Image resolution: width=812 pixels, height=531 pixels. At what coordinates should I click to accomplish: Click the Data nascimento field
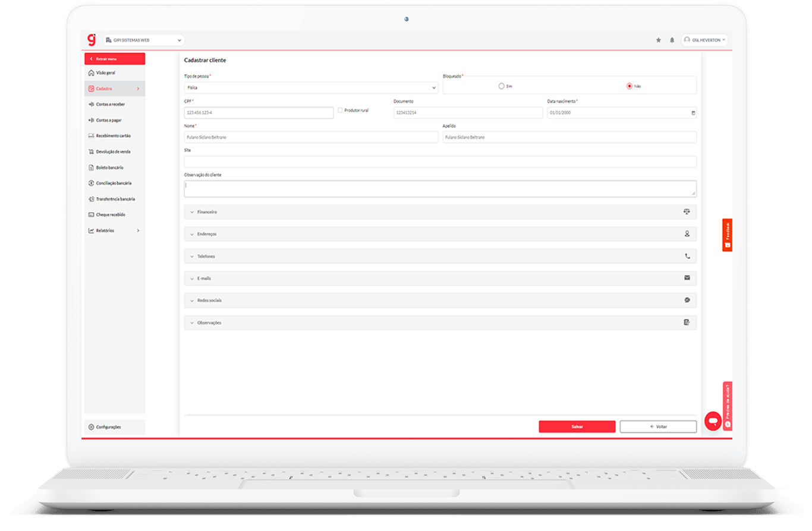622,113
